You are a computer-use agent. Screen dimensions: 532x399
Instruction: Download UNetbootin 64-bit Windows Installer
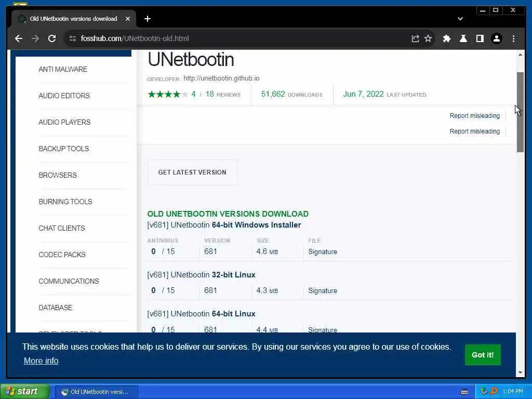tap(224, 225)
